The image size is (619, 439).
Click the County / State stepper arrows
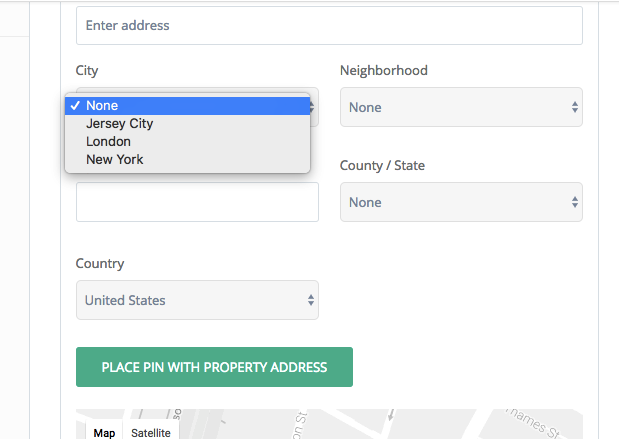[x=575, y=202]
